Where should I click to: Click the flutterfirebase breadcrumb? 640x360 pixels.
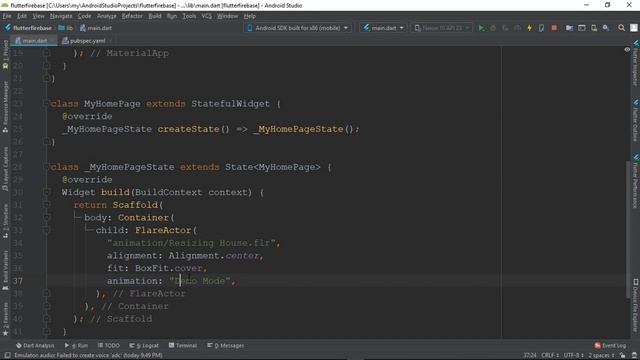(29, 28)
